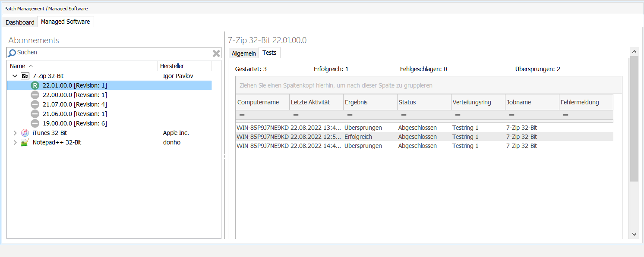Click the down arrow on the vertical scrollbar
This screenshot has height=257, width=644.
coord(635,234)
